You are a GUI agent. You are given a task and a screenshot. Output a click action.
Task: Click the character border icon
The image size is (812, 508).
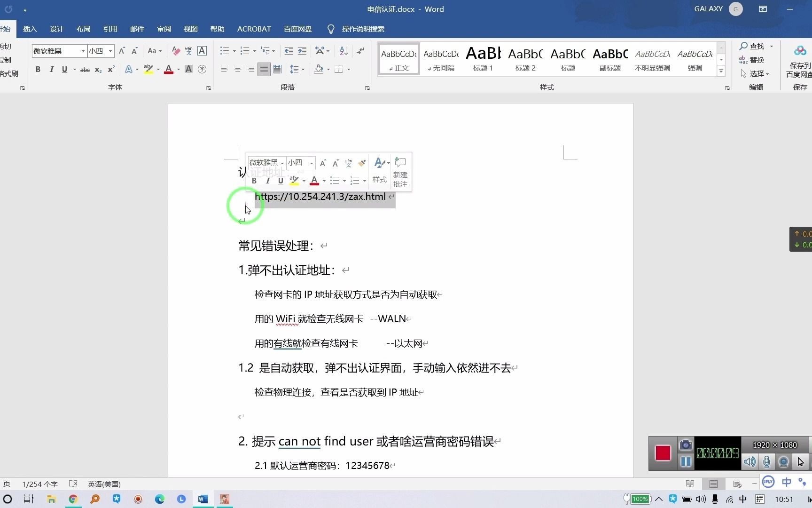click(x=202, y=51)
